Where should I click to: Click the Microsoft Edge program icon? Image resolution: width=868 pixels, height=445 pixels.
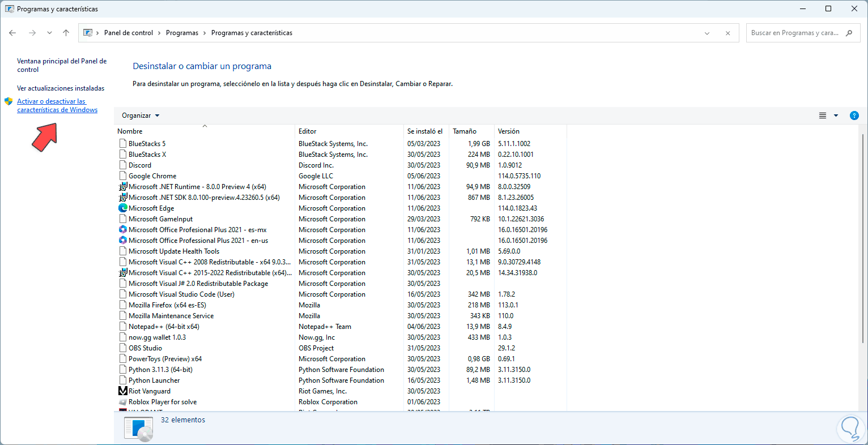tap(123, 208)
